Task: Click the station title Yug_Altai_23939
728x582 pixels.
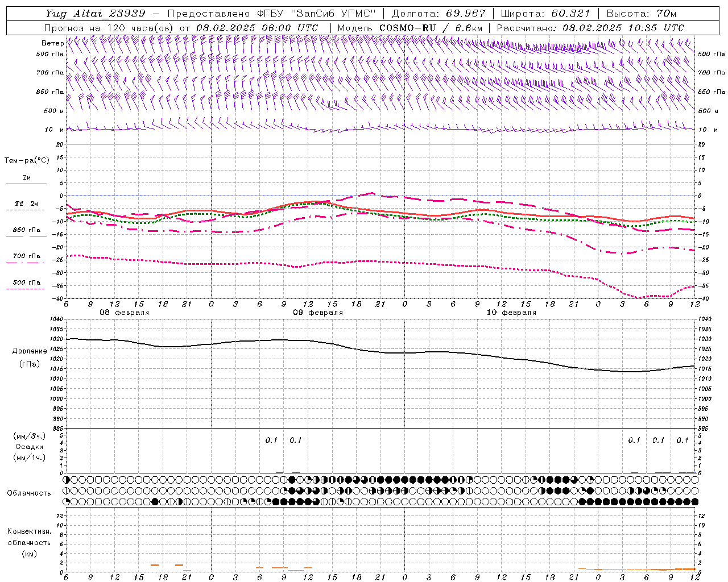Action: (95, 14)
